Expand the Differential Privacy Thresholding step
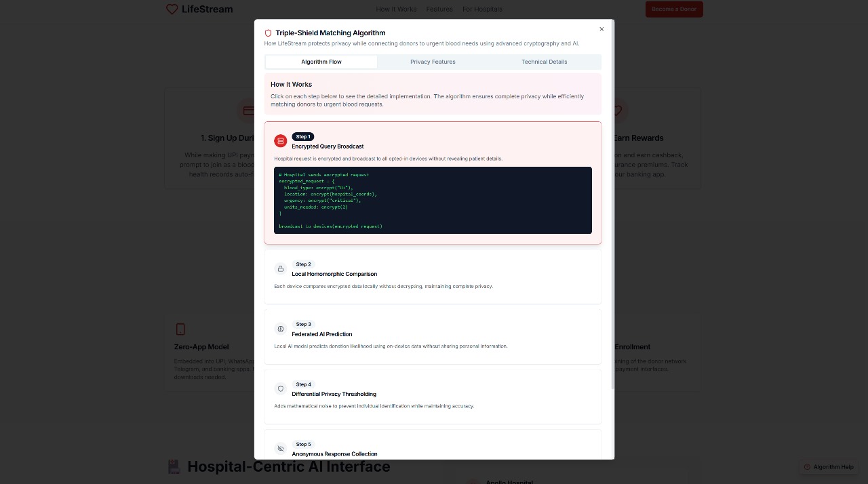This screenshot has width=868, height=484. click(433, 397)
